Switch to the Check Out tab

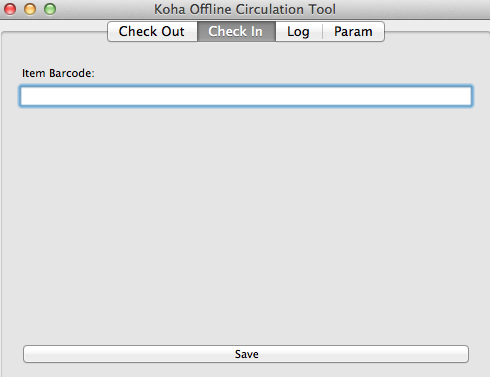point(152,32)
